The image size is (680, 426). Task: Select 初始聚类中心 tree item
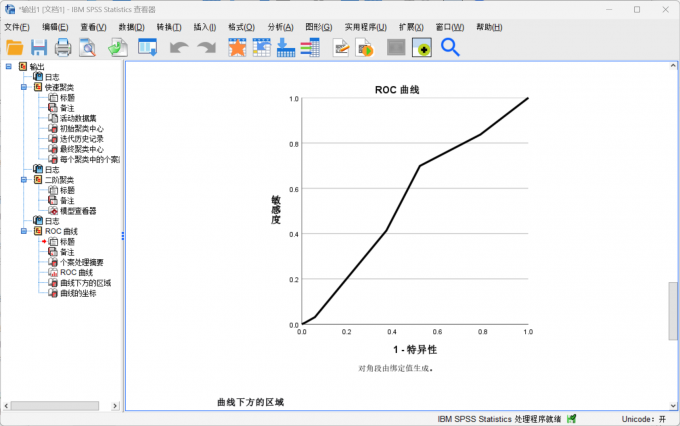click(x=82, y=128)
